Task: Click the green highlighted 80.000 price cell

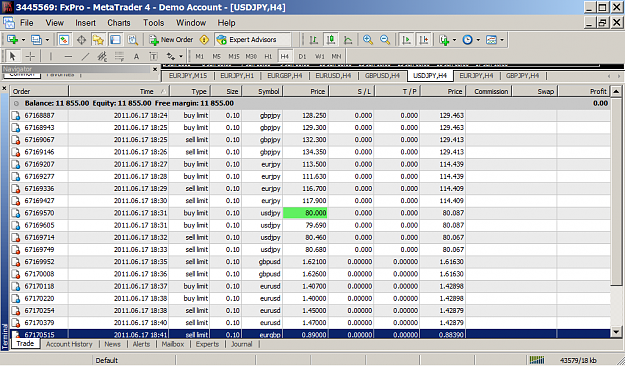Action: [305, 213]
